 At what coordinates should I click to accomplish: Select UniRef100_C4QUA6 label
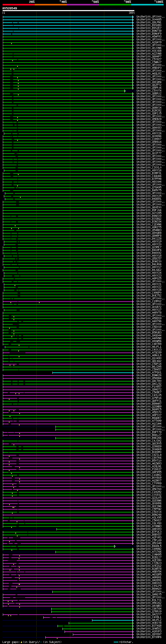click(149, 176)
